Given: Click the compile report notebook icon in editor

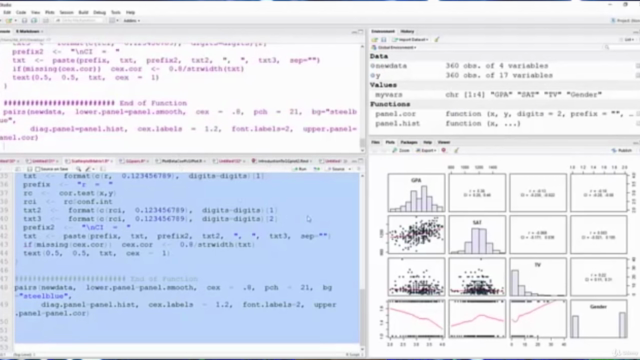Looking at the screenshot, I should [x=102, y=169].
